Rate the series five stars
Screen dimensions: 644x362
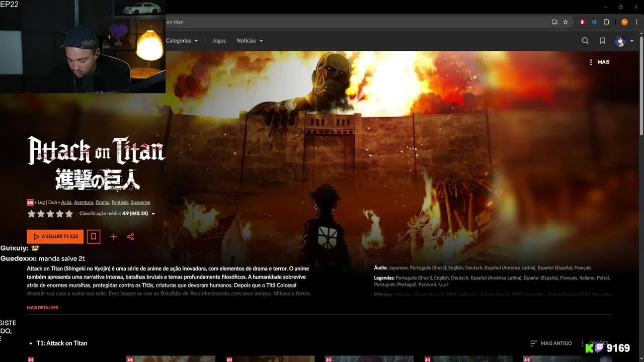69,214
